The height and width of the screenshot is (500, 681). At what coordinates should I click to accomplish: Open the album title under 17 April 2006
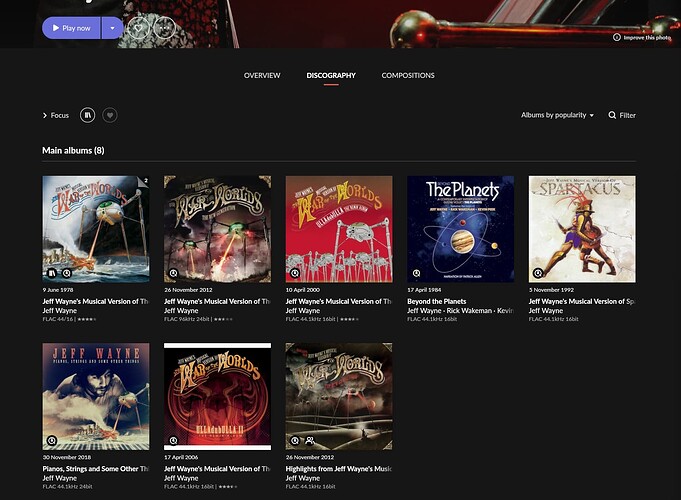217,468
